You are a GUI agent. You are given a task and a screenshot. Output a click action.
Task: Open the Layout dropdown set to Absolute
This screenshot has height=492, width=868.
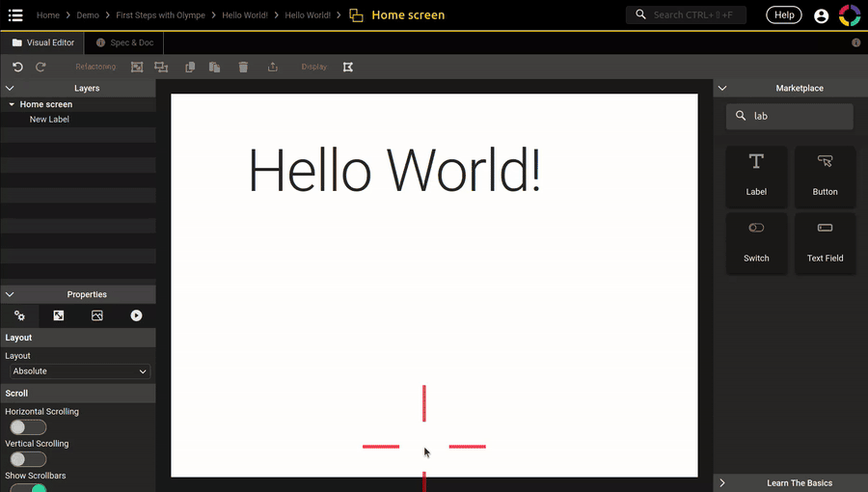[x=80, y=371]
